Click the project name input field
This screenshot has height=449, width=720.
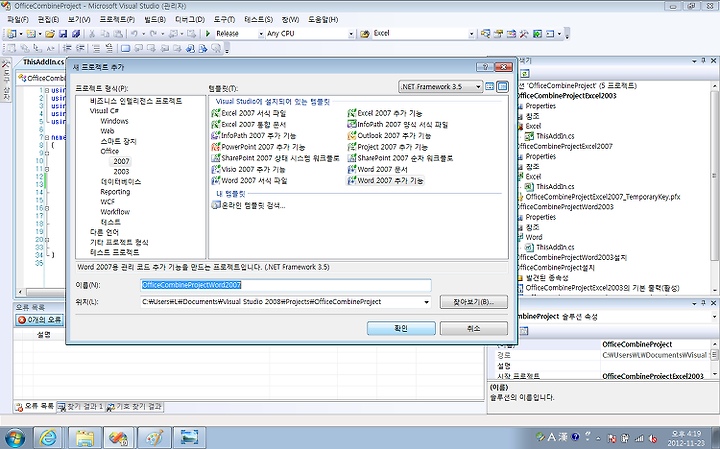tap(286, 285)
